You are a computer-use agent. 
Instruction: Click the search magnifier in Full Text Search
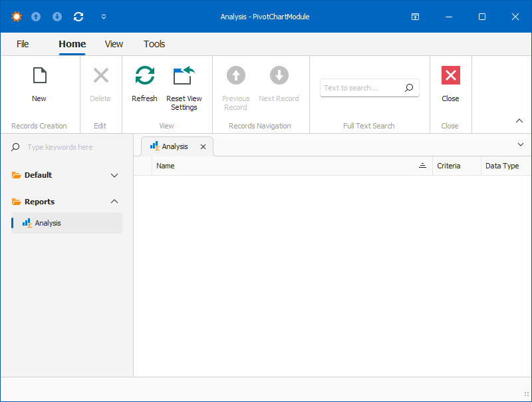409,88
